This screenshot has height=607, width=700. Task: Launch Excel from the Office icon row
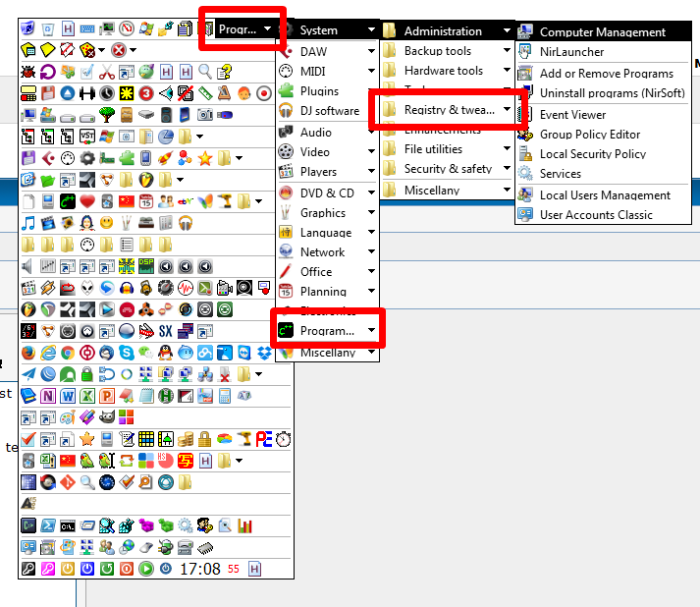click(87, 396)
